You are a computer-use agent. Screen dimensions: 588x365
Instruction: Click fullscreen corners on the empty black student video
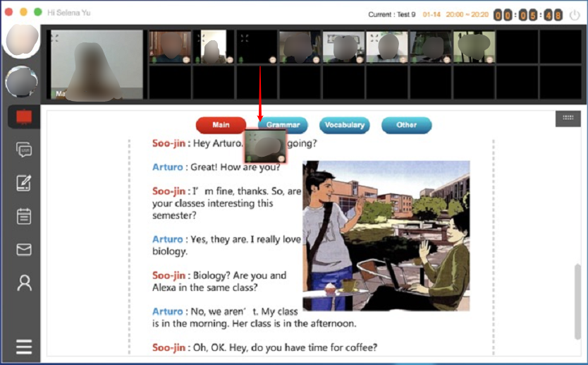(x=245, y=38)
